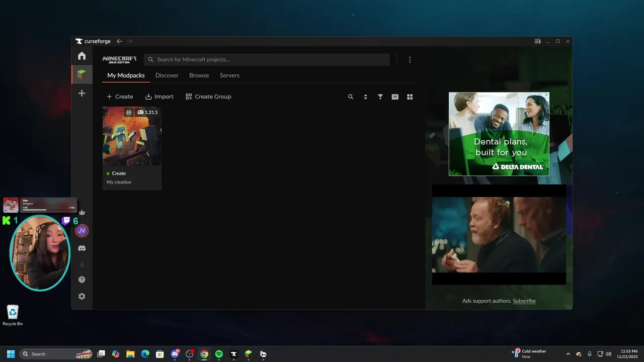This screenshot has width=644, height=362.
Task: Click the video advertisement panel
Action: [499, 234]
